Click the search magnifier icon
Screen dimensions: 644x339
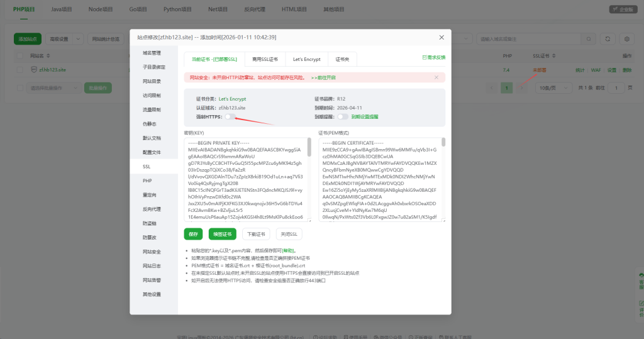(x=590, y=39)
